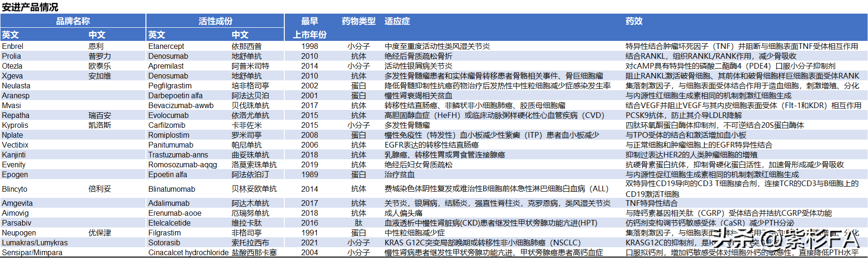Click the Cinacalcet hydrochloride cell
This screenshot has height=258, width=868.
coord(188,252)
